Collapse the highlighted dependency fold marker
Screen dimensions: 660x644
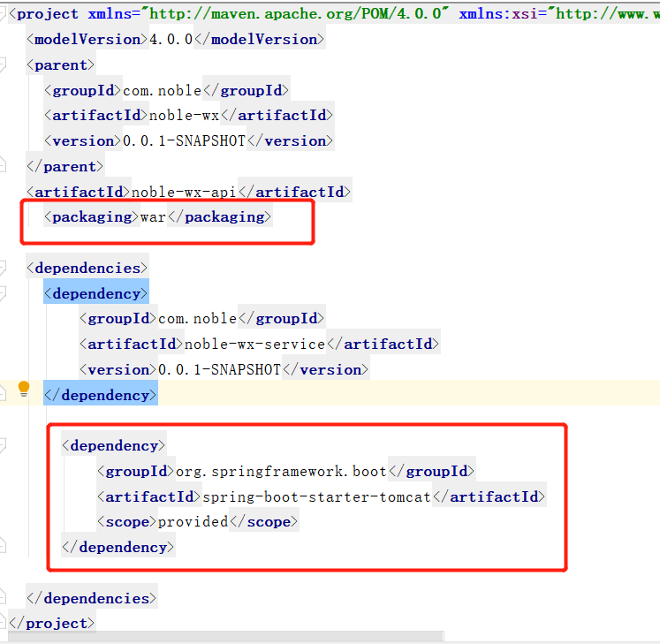click(2, 293)
